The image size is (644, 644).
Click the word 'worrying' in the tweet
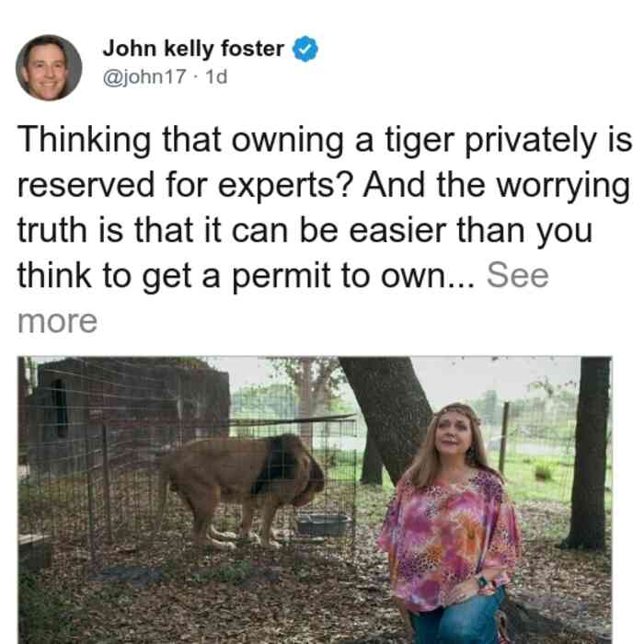(563, 187)
